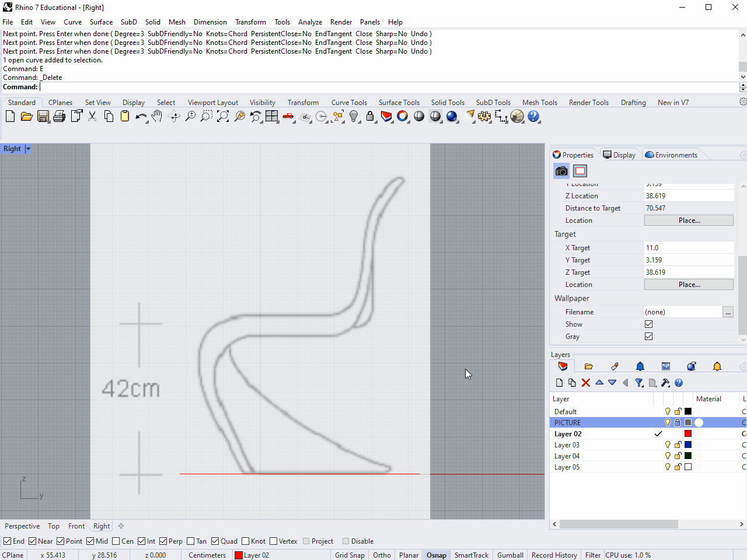Activate the Pan hand tool

[157, 116]
